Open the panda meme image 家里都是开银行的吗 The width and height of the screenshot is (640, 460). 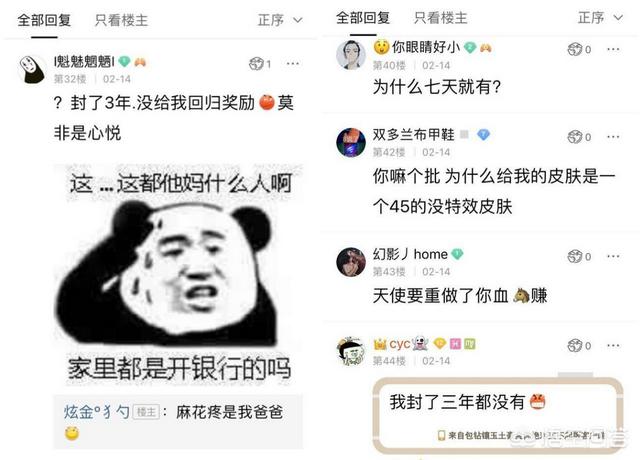(x=178, y=275)
